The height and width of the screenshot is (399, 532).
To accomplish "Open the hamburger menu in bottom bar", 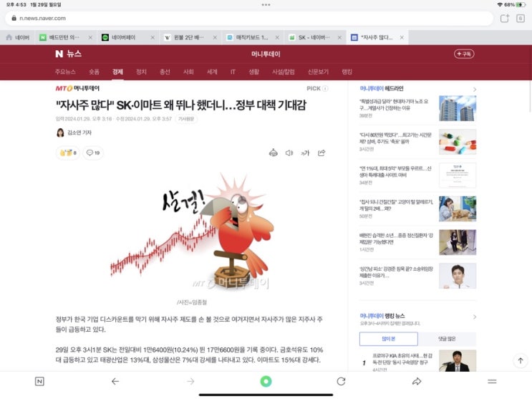I will (492, 381).
